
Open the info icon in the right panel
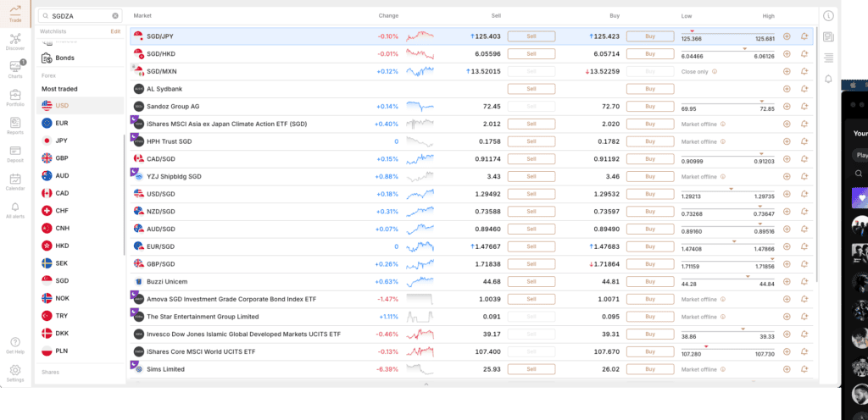pyautogui.click(x=828, y=15)
